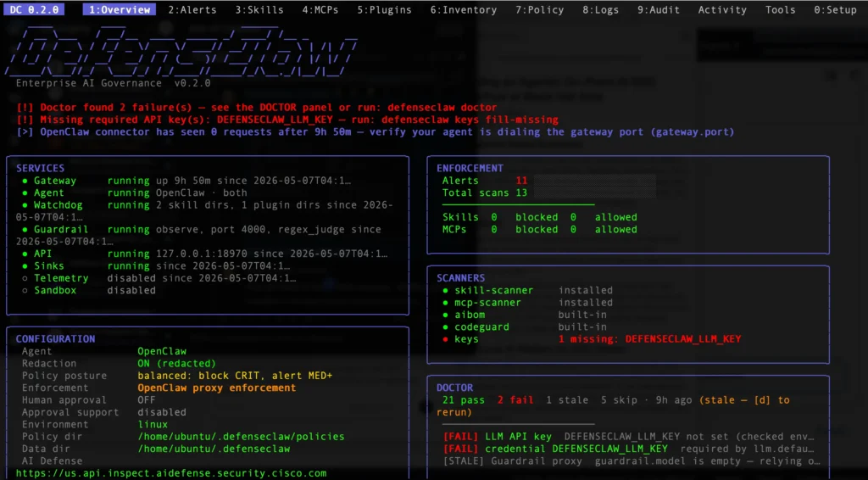Click the green dot beside codeguard

[x=446, y=327]
